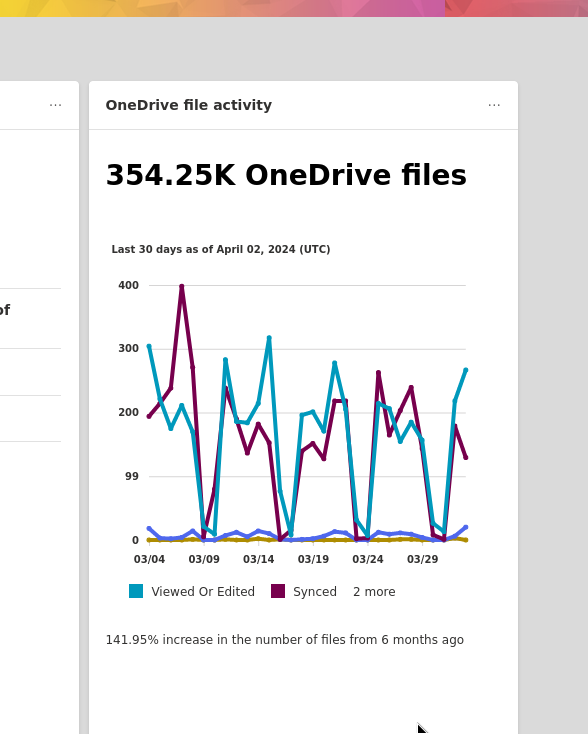Toggle the Viewed Or Edited legend swatch

coord(136,591)
